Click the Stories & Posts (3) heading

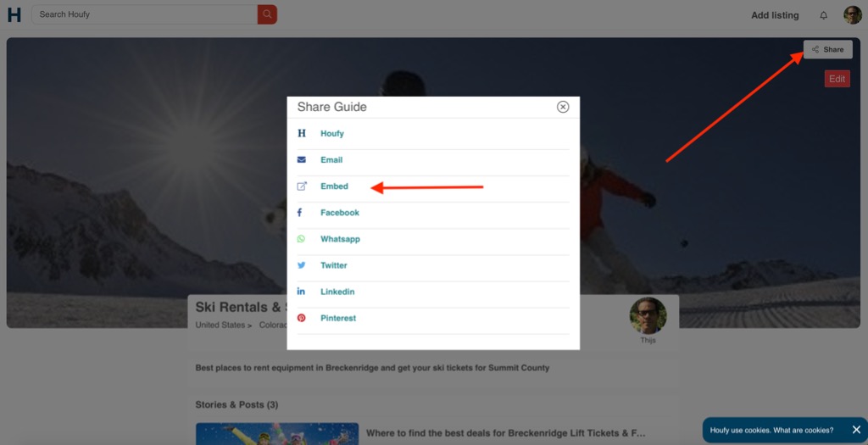coord(237,404)
